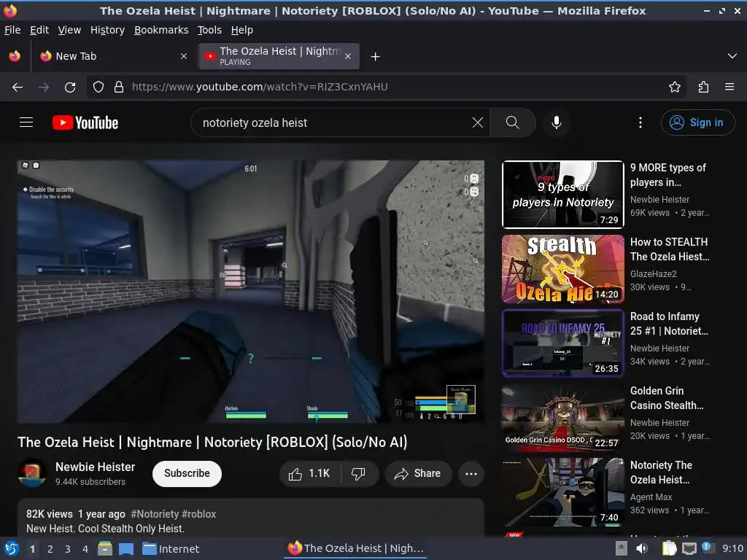
Task: Open Firefox application hamburger menu
Action: pyautogui.click(x=729, y=87)
